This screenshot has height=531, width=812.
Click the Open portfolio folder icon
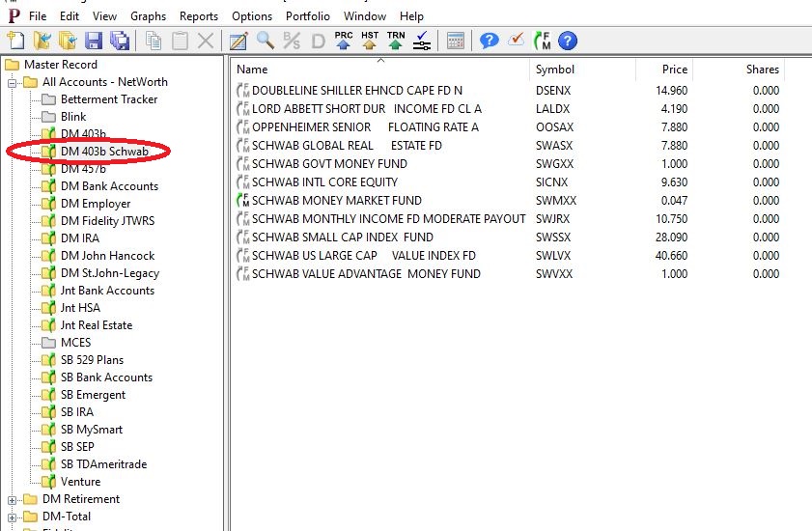[x=42, y=41]
